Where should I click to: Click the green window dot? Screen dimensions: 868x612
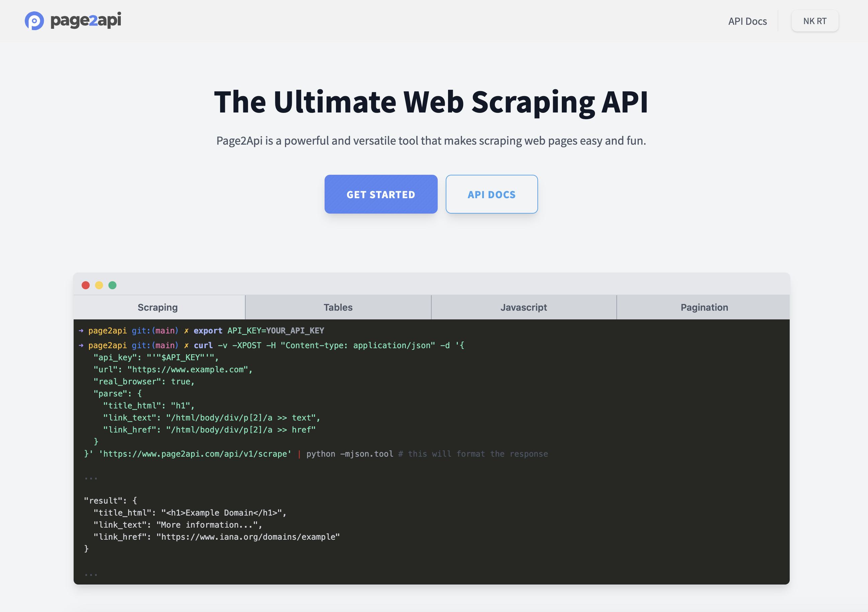pos(113,285)
